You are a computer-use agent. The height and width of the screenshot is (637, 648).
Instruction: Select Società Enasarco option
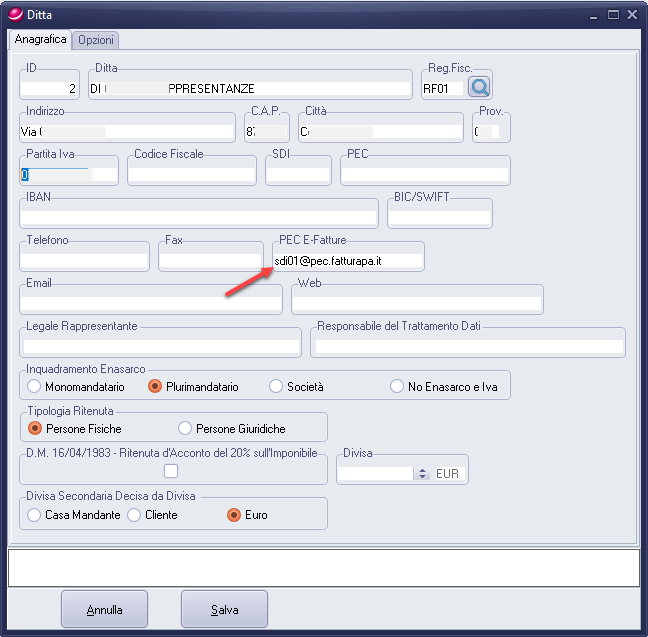[276, 386]
